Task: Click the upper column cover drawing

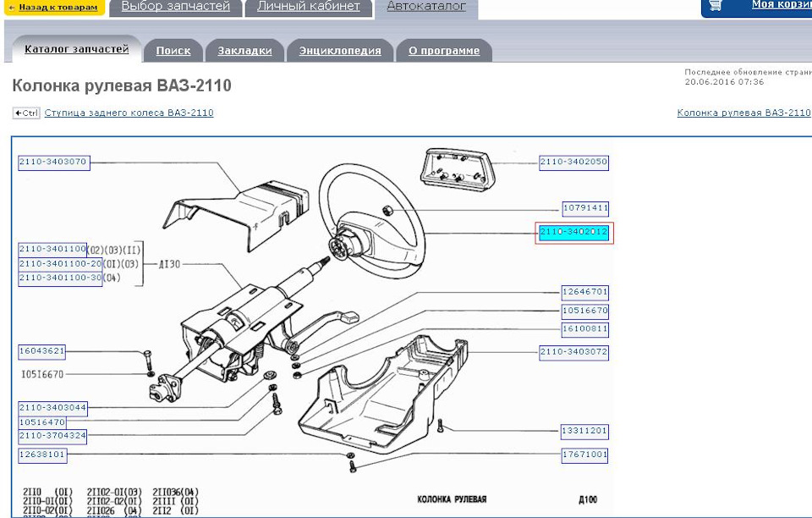Action: [236, 215]
